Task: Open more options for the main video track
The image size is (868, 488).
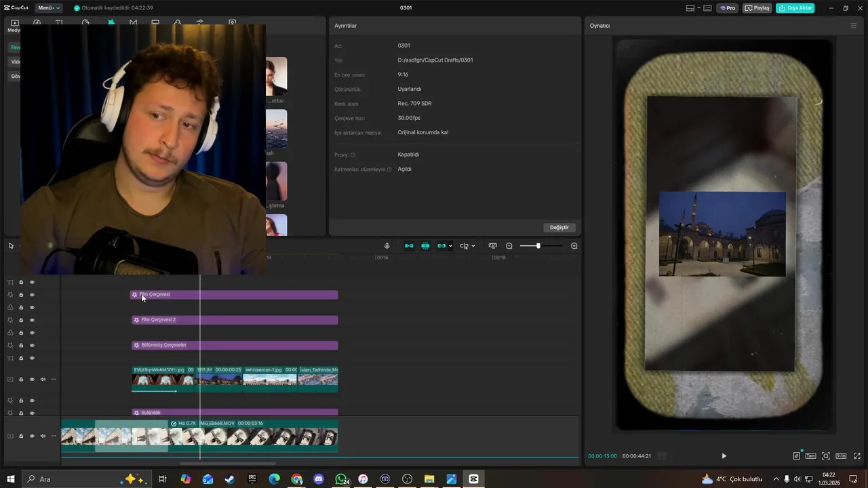Action: (54, 436)
